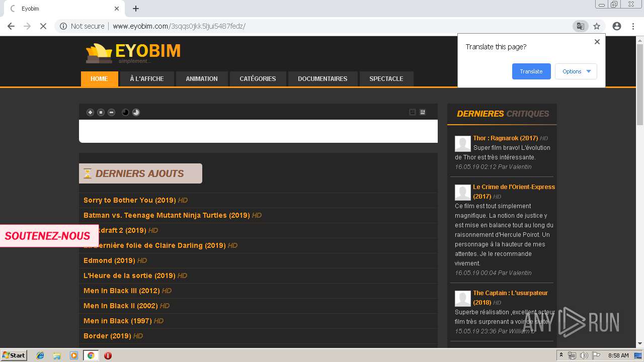Click the DERNIERS AJOUTS heading

(x=140, y=173)
